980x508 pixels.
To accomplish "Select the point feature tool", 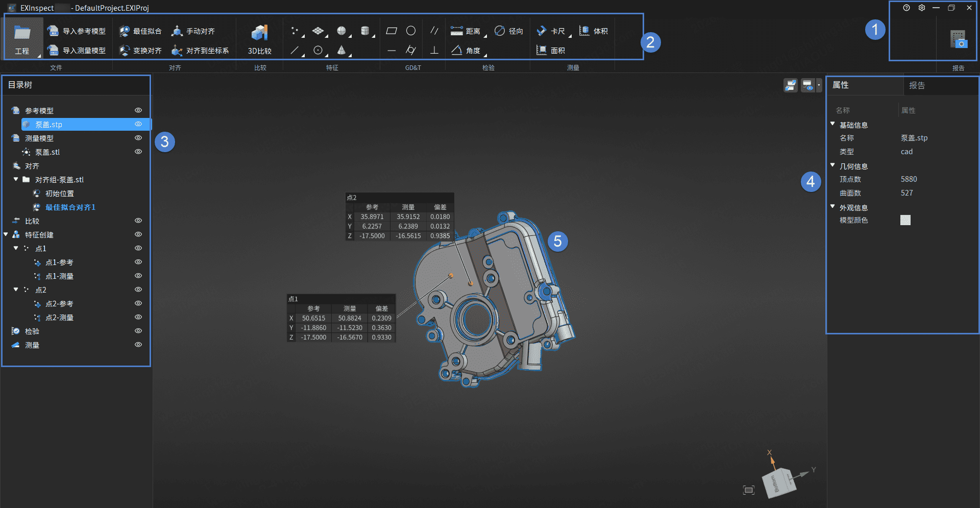I will 295,31.
